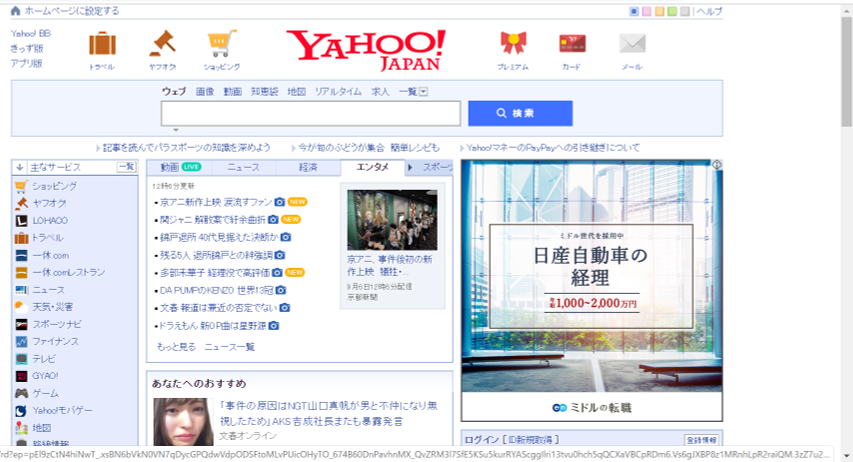This screenshot has width=853, height=462.
Task: Click the ad info icon on the banner
Action: point(717,164)
